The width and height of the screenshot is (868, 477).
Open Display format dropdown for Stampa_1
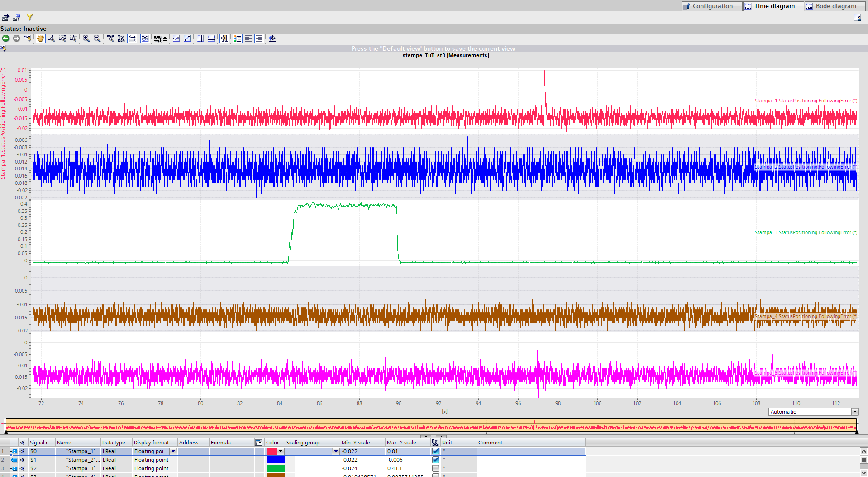(x=173, y=451)
